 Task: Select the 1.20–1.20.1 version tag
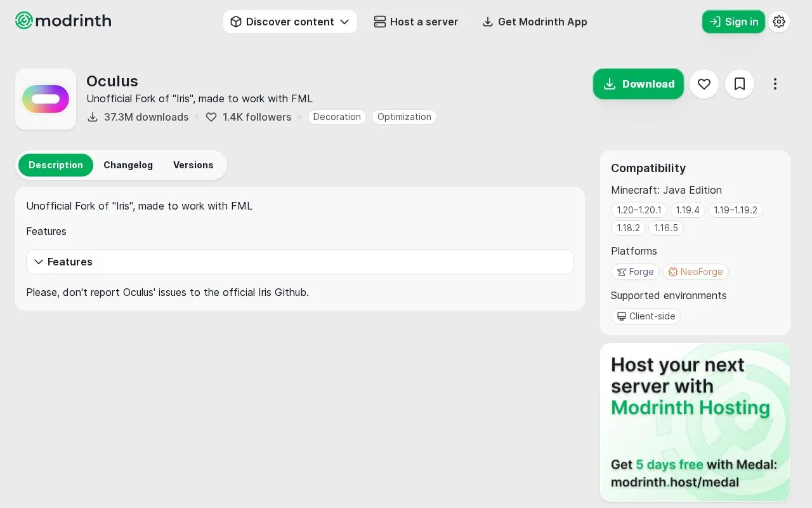pyautogui.click(x=639, y=210)
